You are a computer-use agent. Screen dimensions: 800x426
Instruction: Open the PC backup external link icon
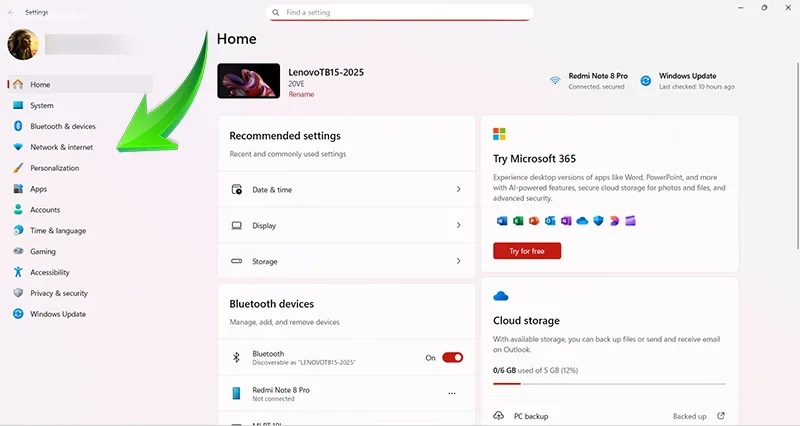(x=720, y=416)
